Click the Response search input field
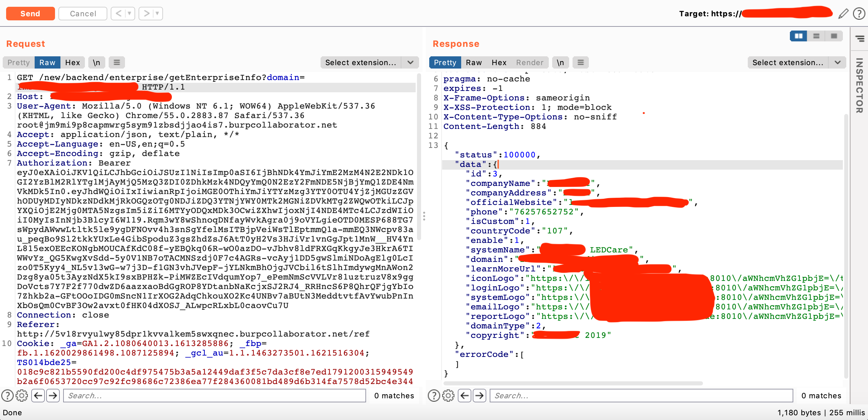Image resolution: width=868 pixels, height=420 pixels. [641, 396]
